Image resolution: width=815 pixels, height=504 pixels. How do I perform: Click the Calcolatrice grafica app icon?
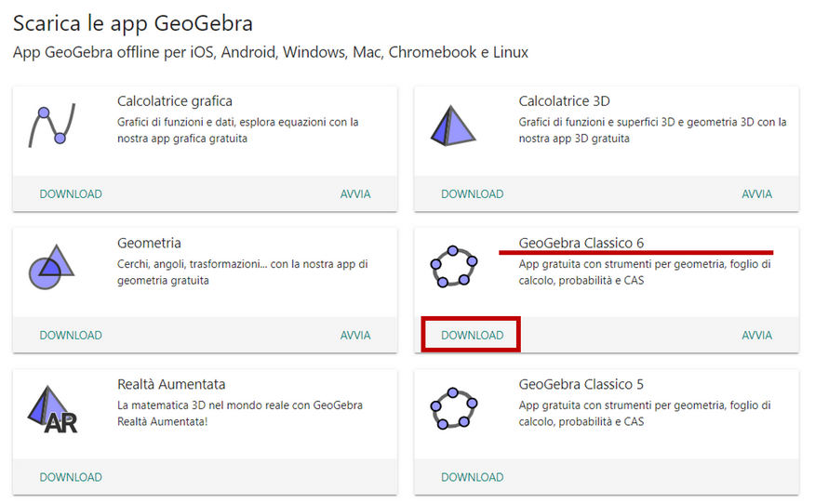tap(53, 126)
